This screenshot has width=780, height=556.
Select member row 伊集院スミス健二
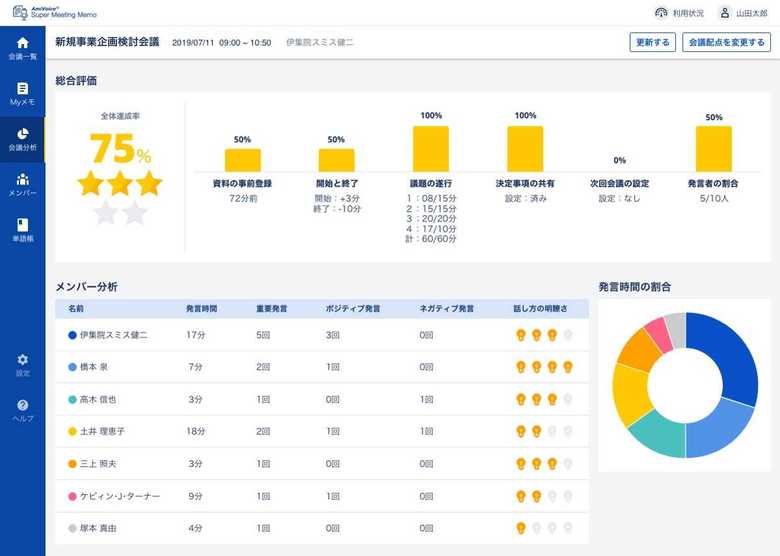pos(322,335)
